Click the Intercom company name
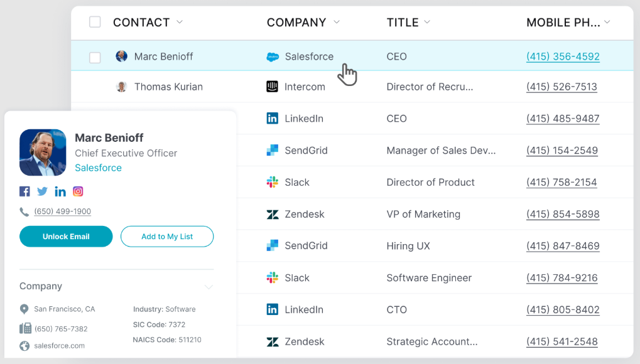 click(x=305, y=87)
